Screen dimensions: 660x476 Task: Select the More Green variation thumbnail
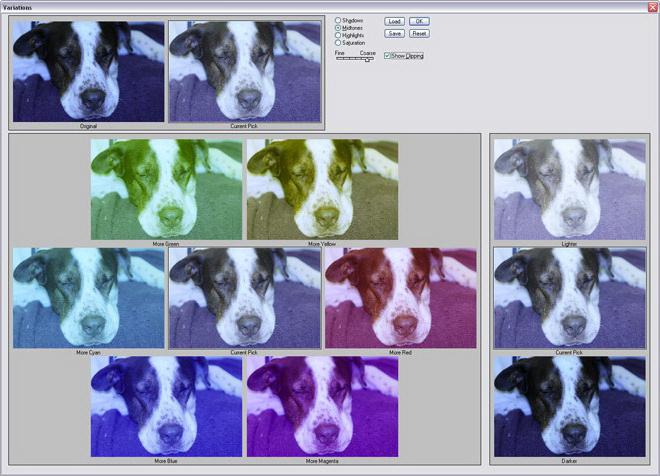[166, 190]
